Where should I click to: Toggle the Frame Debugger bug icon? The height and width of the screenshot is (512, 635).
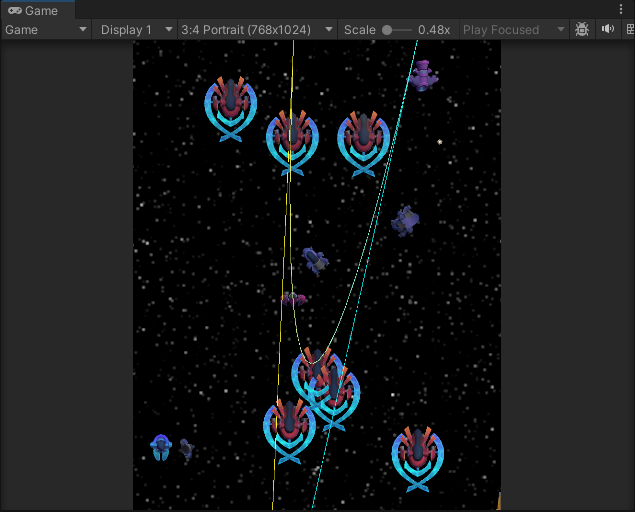[x=583, y=30]
